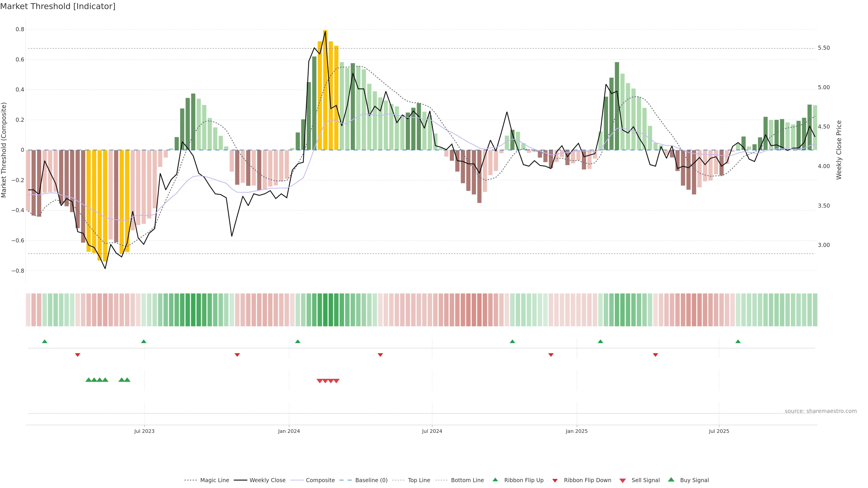Click the Jan 2024 axis label
Viewport: 868px width, 488px height.
pyautogui.click(x=289, y=431)
